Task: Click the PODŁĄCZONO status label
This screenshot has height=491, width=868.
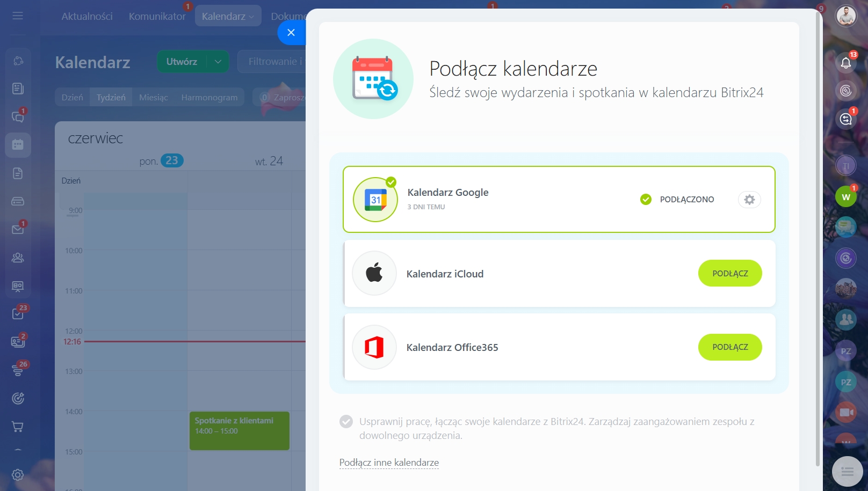Action: 686,200
